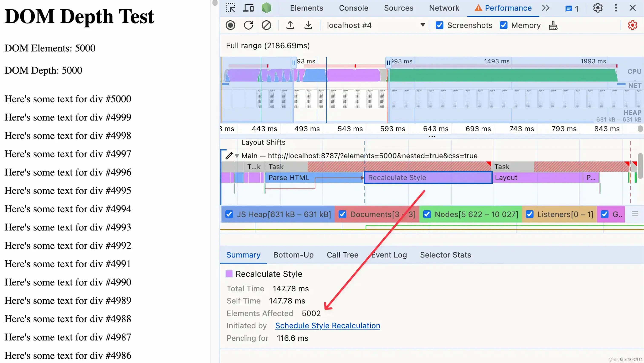Click the download profile icon
The width and height of the screenshot is (644, 363).
point(308,25)
